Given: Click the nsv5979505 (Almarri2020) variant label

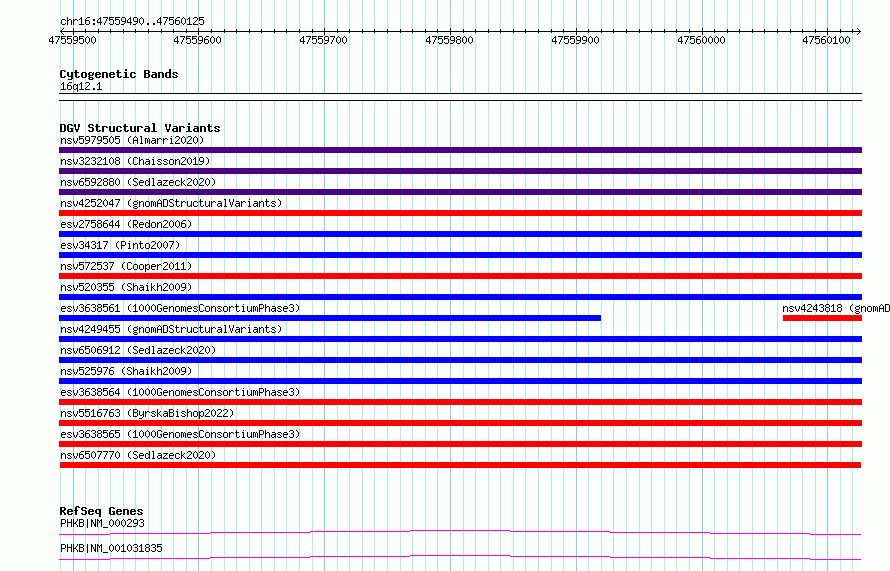Looking at the screenshot, I should (132, 140).
